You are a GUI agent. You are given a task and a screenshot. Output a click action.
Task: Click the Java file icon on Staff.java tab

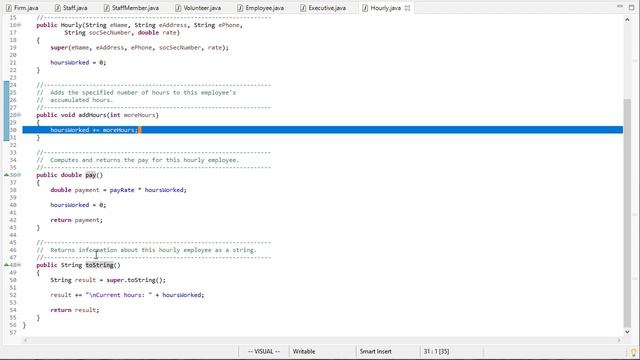(58, 8)
